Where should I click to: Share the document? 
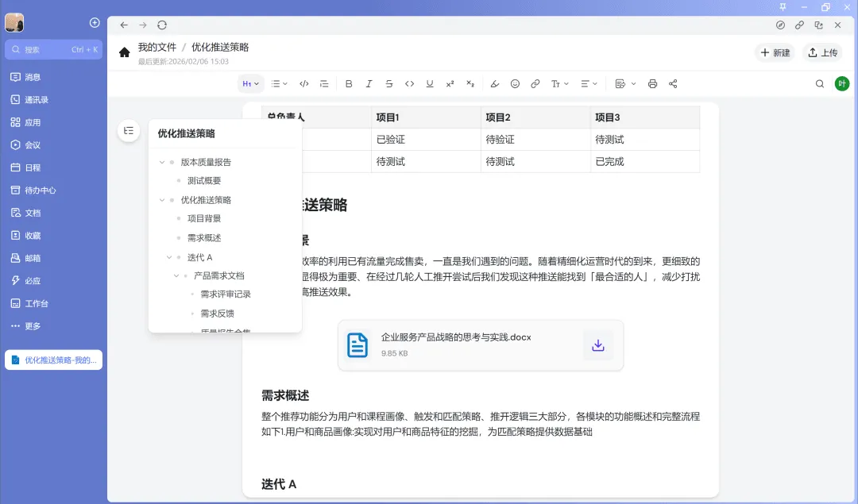[x=673, y=83]
